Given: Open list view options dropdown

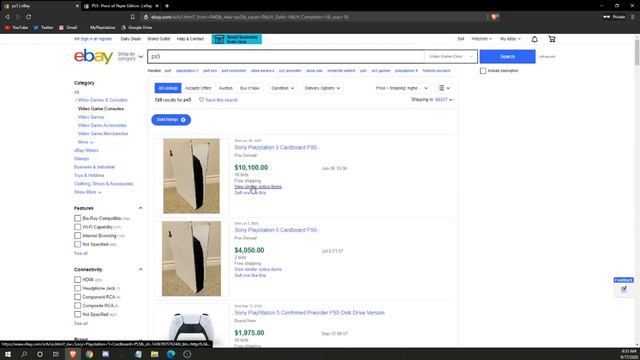Looking at the screenshot, I should click(x=444, y=88).
